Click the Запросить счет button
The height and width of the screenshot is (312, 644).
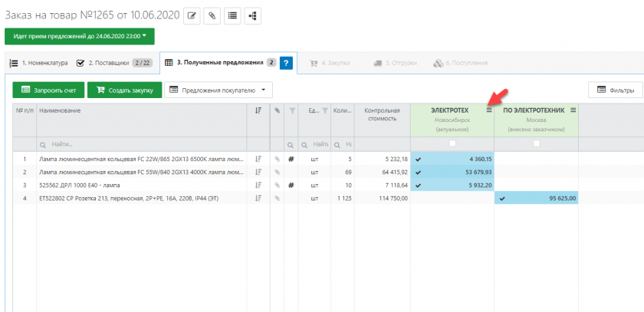click(x=48, y=90)
